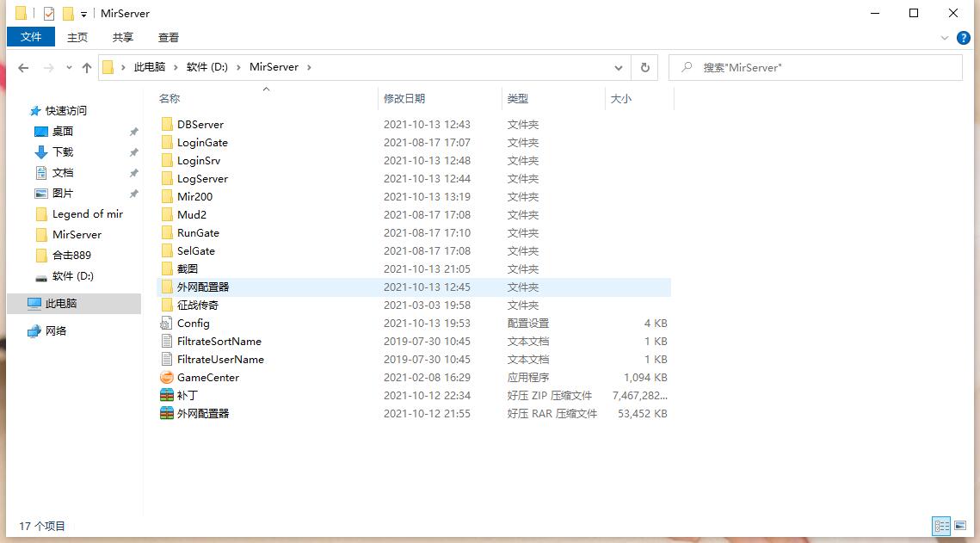Open 桌面 in quick access
The image size is (980, 543).
[63, 131]
